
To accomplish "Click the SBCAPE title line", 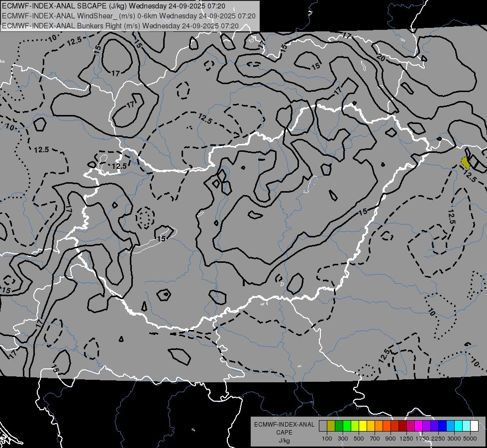I will (114, 6).
